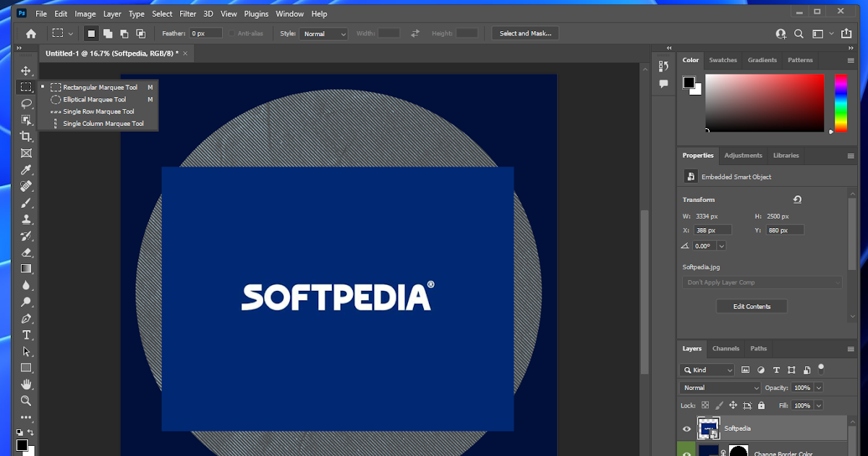Open the Style dropdown set to Normal

323,34
